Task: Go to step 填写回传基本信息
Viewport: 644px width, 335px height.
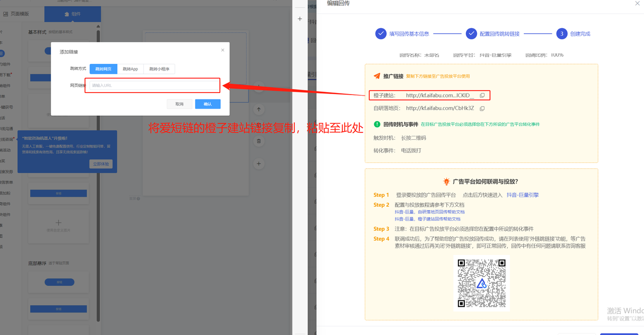Action: tap(403, 34)
